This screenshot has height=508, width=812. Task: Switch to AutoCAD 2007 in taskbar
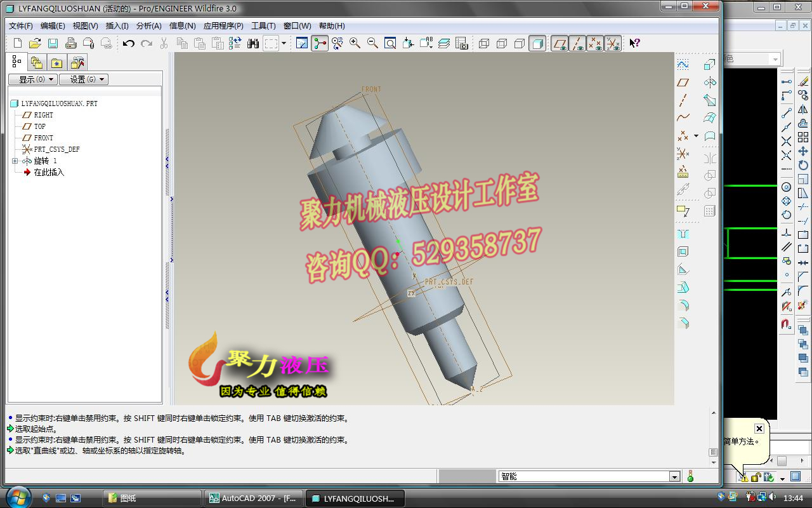click(x=252, y=498)
